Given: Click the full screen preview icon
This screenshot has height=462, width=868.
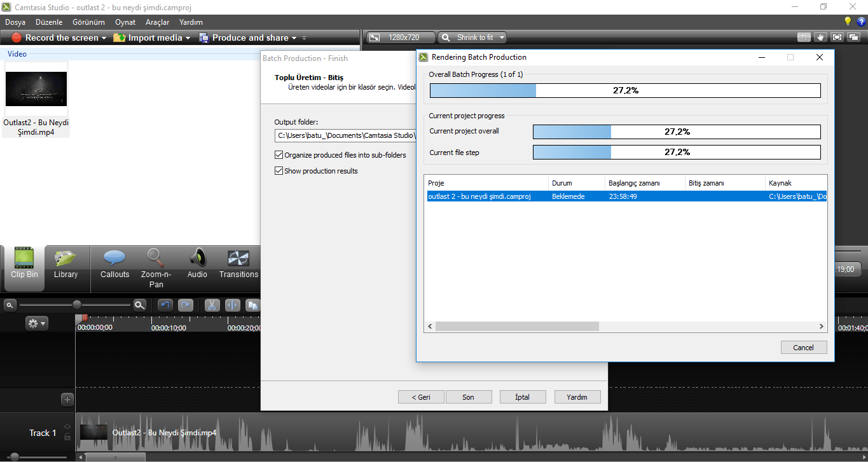Looking at the screenshot, I should point(837,37).
